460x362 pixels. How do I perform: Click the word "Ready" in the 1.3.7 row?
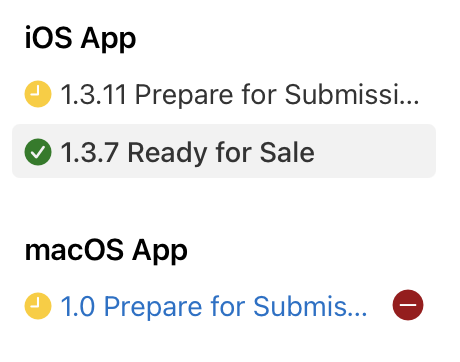(167, 153)
